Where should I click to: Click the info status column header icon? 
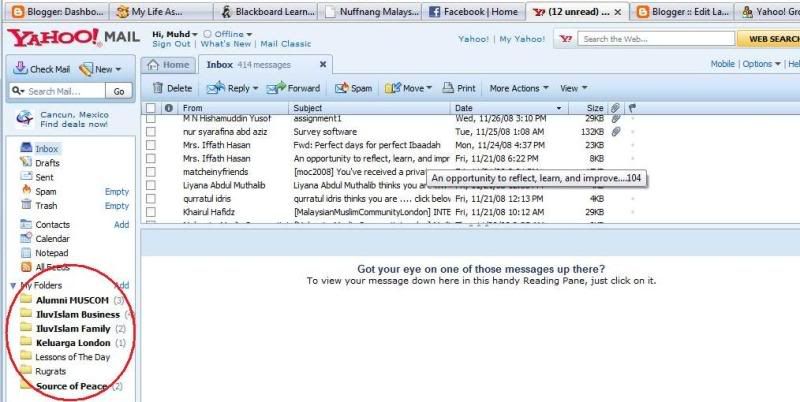tap(168, 108)
